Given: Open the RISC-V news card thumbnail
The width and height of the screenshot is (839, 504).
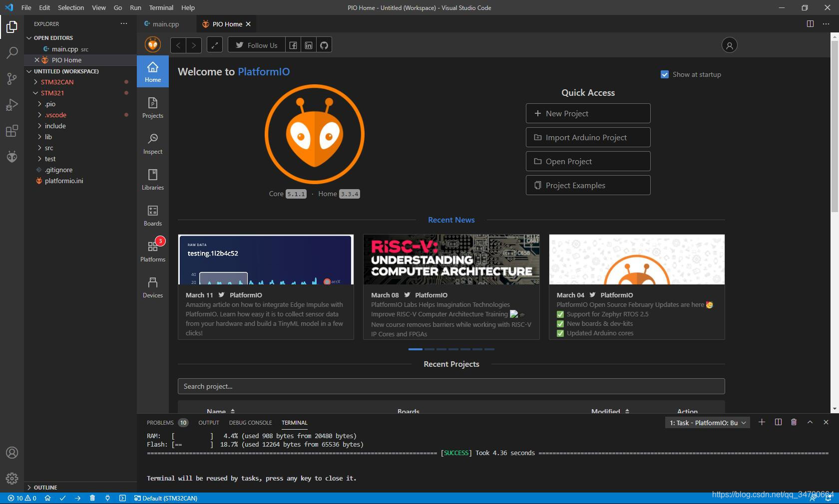Looking at the screenshot, I should click(x=451, y=259).
